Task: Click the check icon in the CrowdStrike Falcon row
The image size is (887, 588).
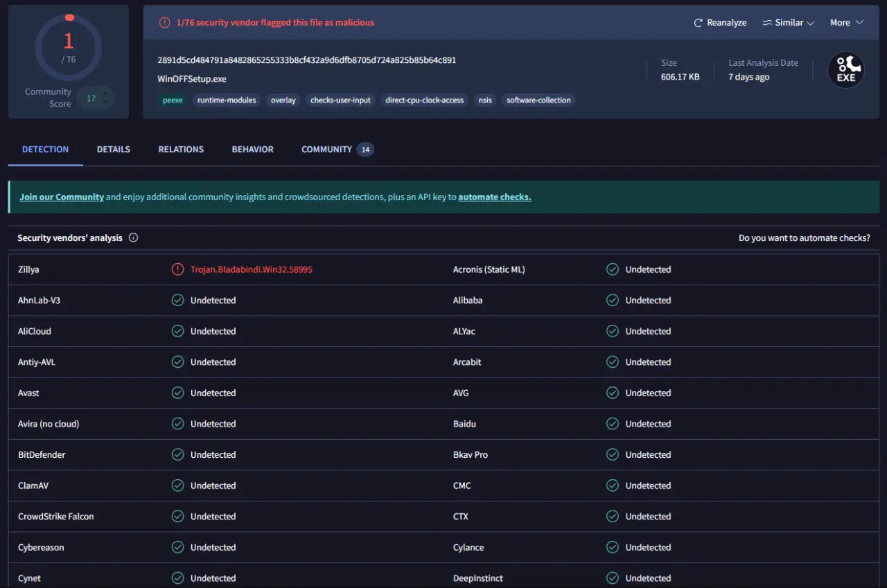Action: point(177,516)
